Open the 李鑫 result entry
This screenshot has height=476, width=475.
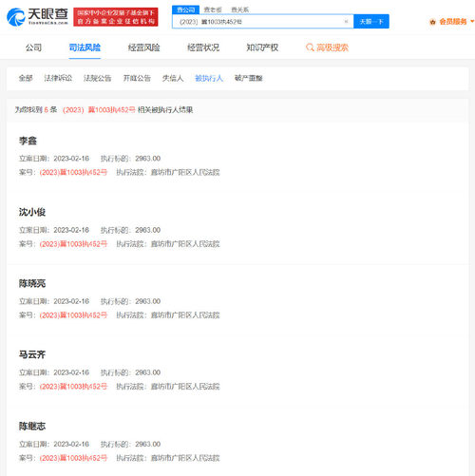(28, 141)
